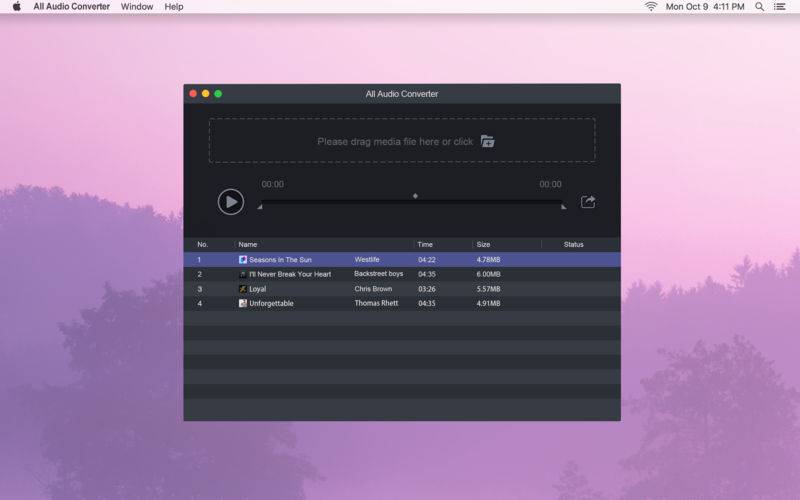Open the Help menu
Viewport: 800px width, 500px height.
174,7
